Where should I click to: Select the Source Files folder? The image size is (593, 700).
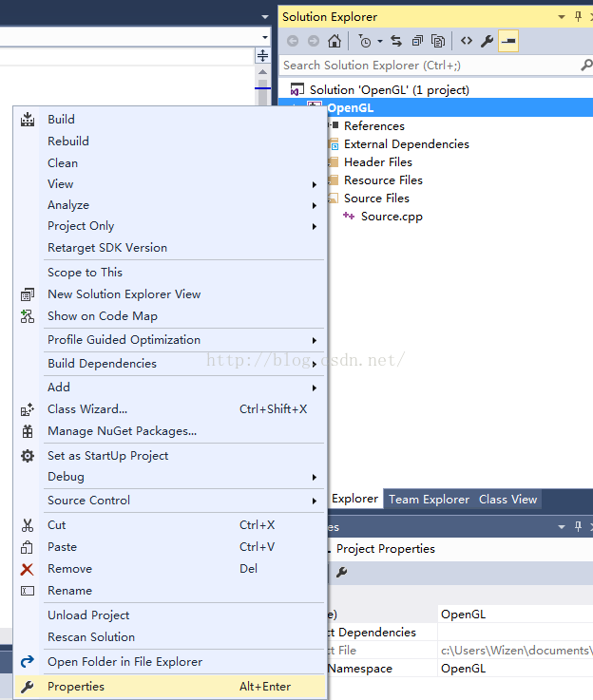pos(376,199)
